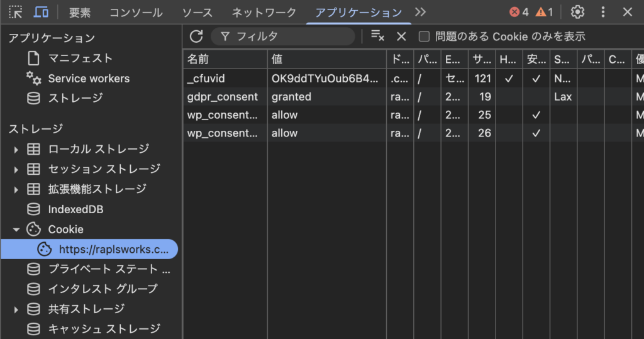Click the マニフェスト document icon
The height and width of the screenshot is (339, 644).
coord(34,58)
